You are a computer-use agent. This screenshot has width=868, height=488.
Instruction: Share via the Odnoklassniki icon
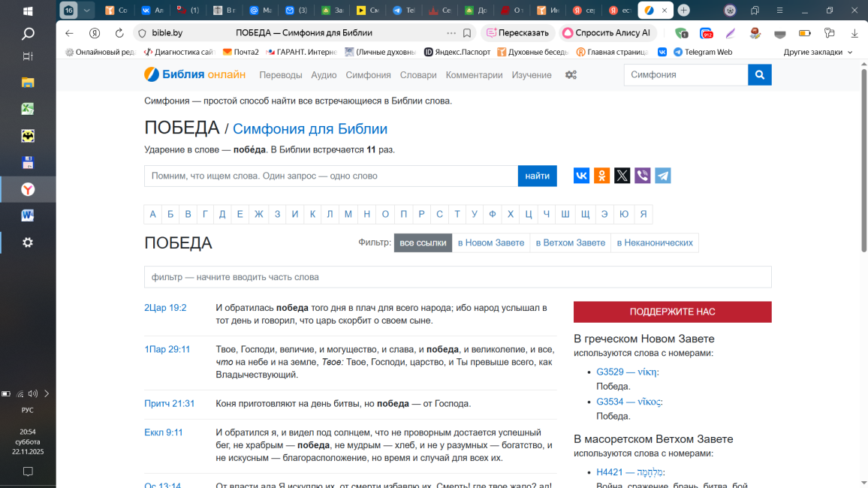[x=601, y=176]
